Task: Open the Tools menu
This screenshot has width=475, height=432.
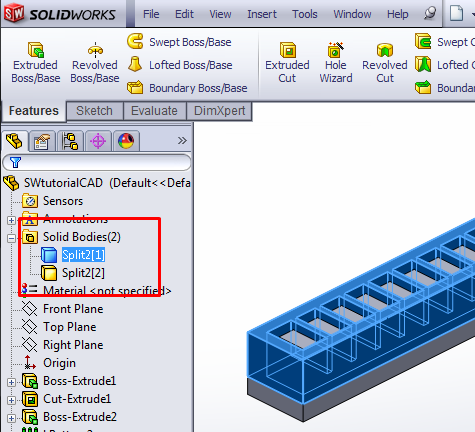Action: pyautogui.click(x=305, y=14)
